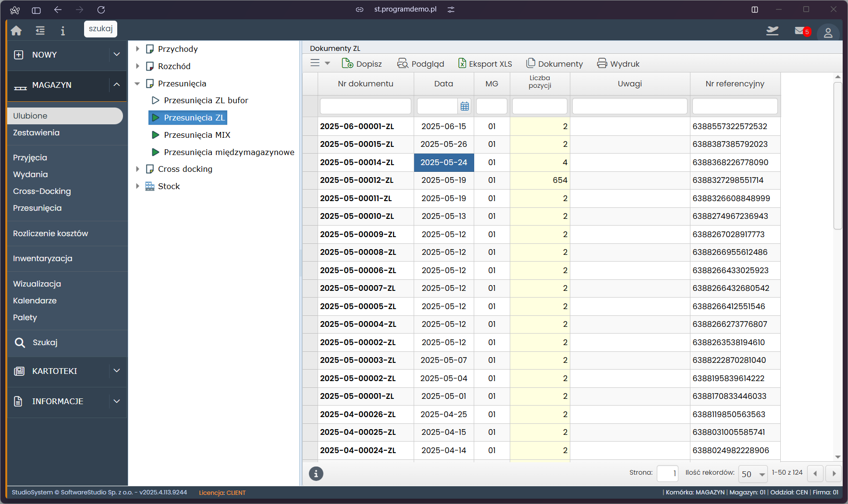
Task: Open Inwentaryzacja from the sidebar menu
Action: tap(43, 258)
